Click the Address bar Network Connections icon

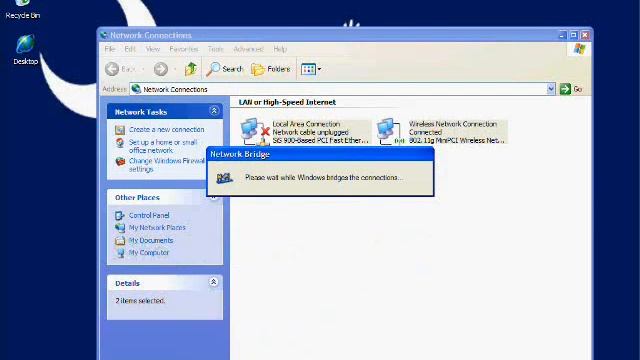point(136,89)
